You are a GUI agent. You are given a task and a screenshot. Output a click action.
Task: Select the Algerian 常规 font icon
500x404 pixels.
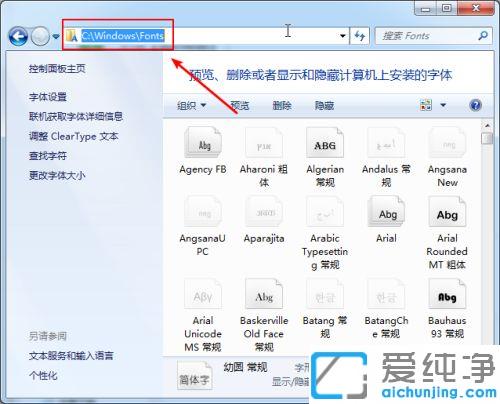click(325, 143)
